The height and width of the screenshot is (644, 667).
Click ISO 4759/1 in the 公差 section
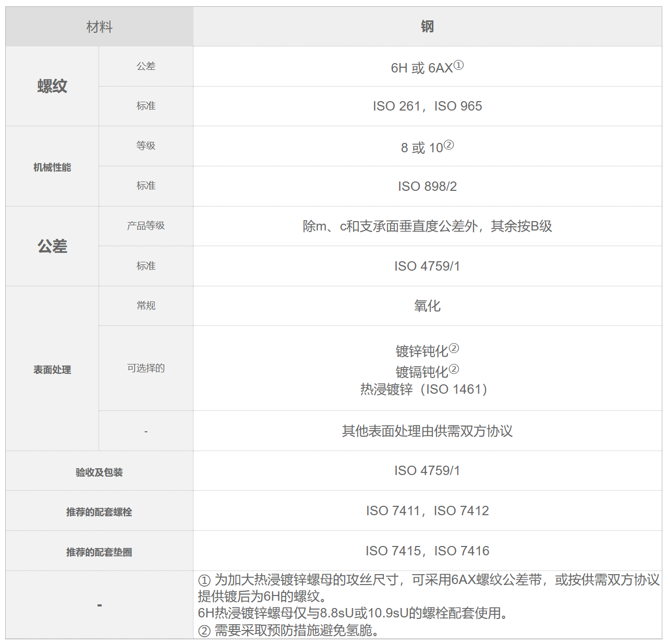coord(427,266)
